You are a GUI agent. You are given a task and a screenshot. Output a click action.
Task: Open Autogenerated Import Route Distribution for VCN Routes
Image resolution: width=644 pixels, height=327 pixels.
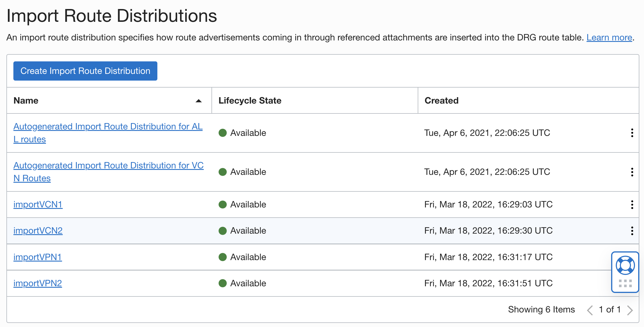(108, 166)
